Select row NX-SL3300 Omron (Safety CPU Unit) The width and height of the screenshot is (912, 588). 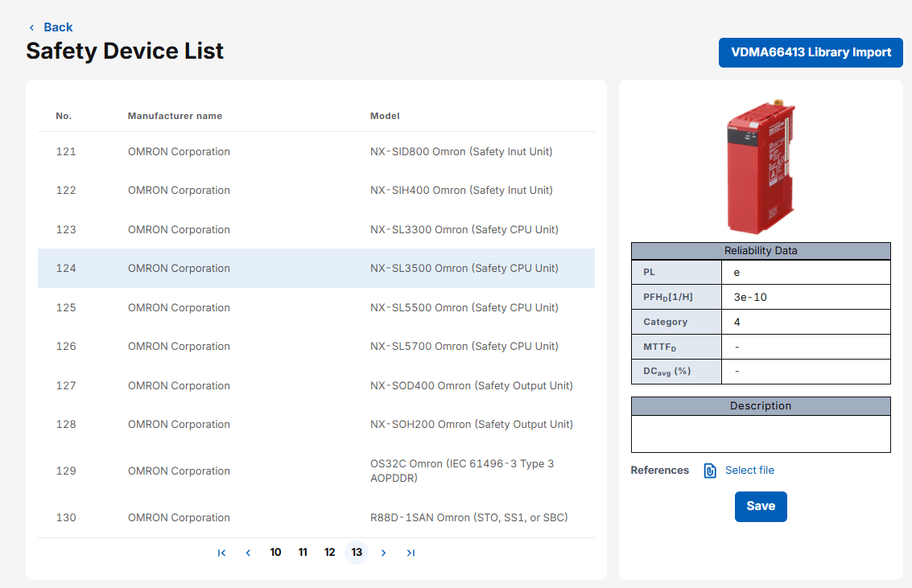[316, 229]
